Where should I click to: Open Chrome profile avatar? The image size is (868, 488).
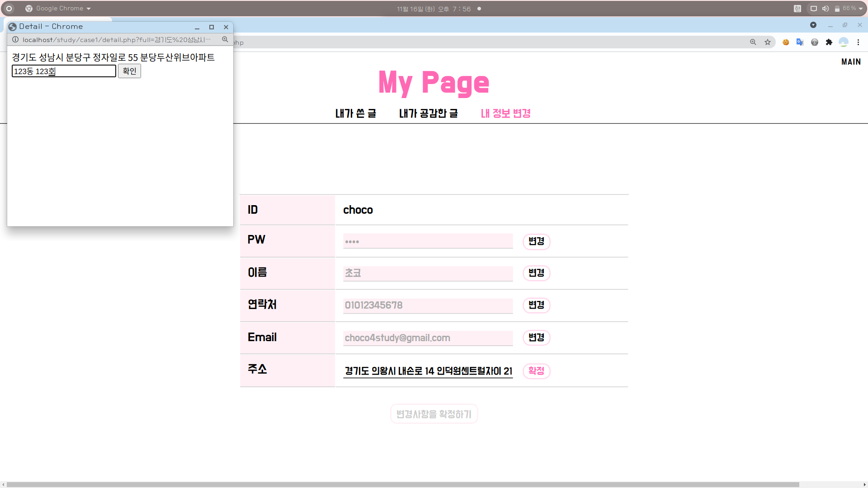[843, 42]
